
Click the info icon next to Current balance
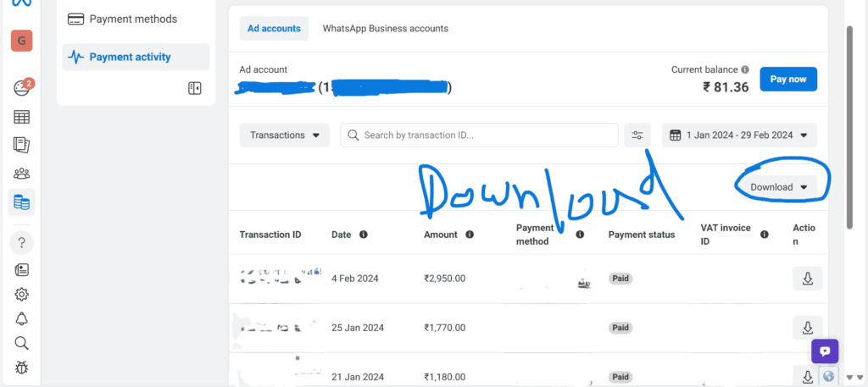pyautogui.click(x=745, y=70)
